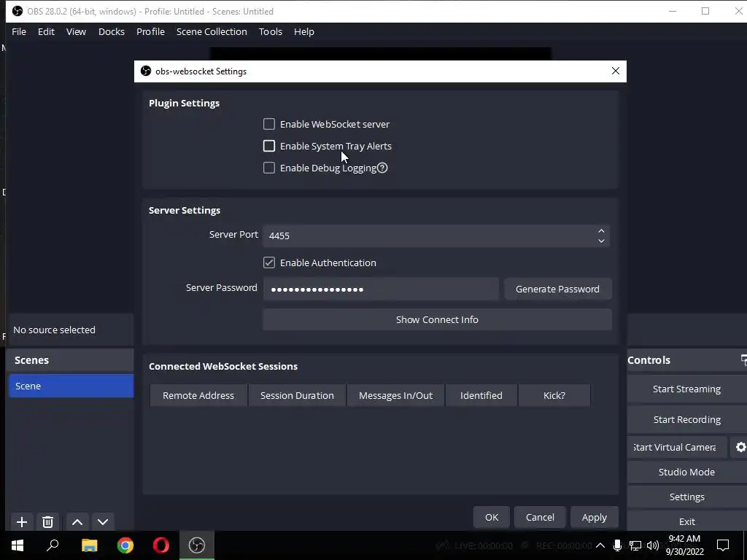This screenshot has height=560, width=747.
Task: Confirm dialog with OK
Action: [x=492, y=517]
